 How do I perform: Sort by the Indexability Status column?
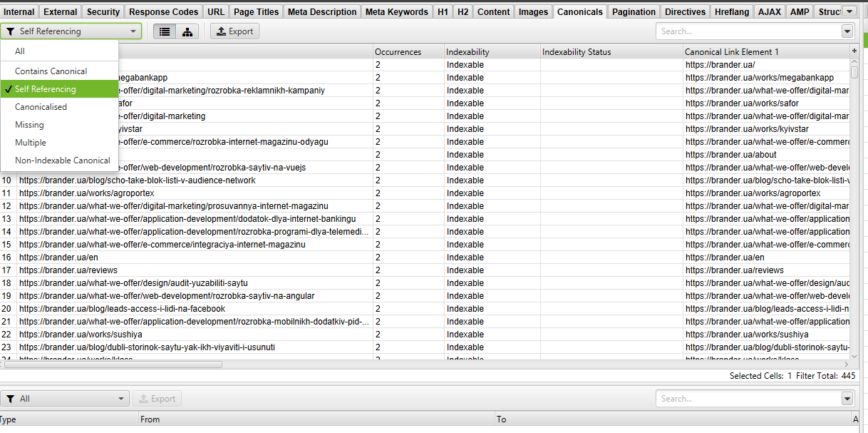pos(610,52)
